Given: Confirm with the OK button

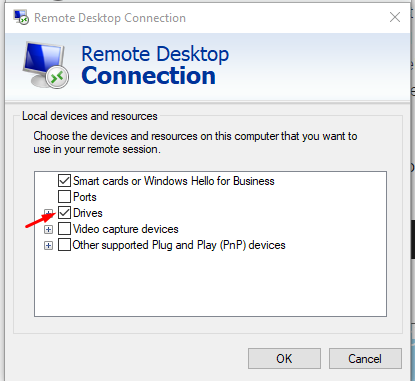Looking at the screenshot, I should 284,359.
